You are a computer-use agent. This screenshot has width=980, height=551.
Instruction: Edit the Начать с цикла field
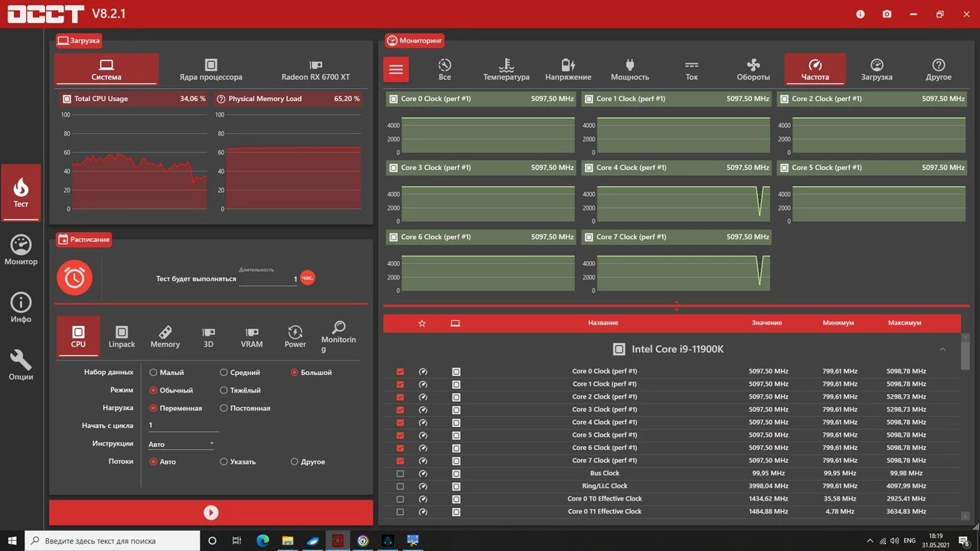[x=181, y=425]
